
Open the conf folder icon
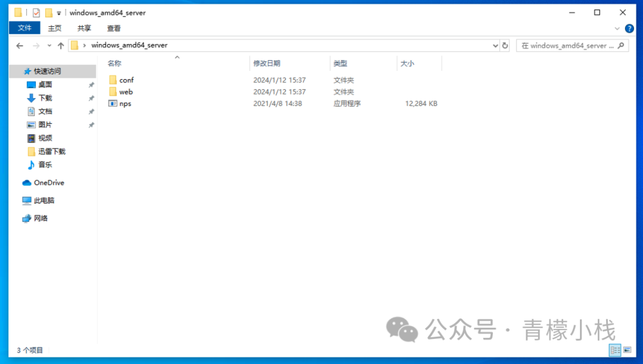(113, 80)
